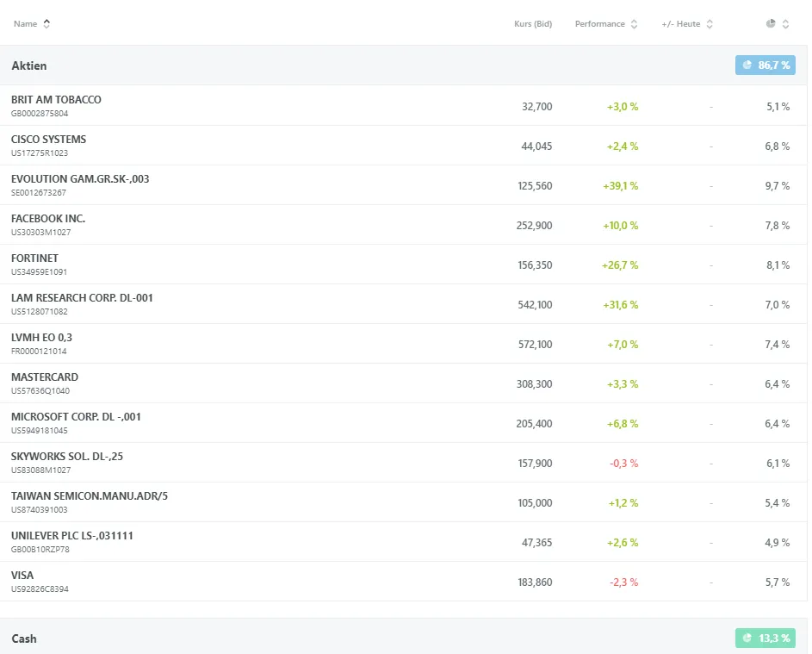Screen dimensions: 812x654
Task: Click ISIN US5949181045
Action: 40,431
